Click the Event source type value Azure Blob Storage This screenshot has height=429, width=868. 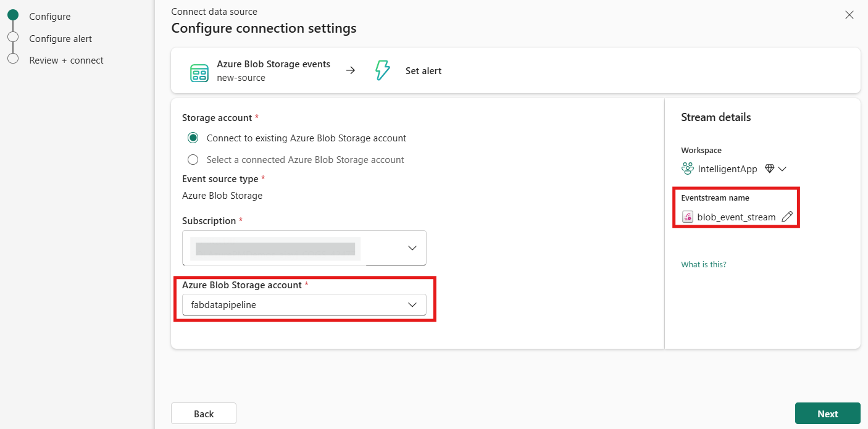tap(222, 196)
